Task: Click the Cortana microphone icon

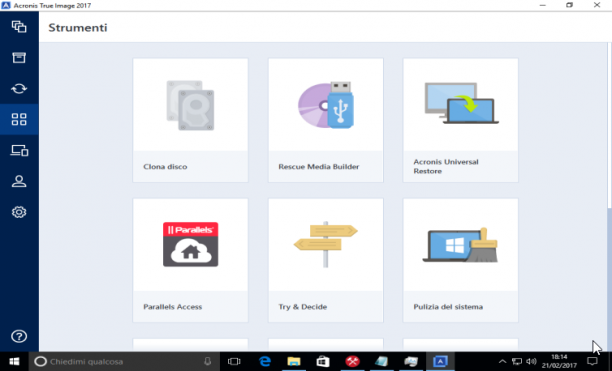Action: pos(208,362)
